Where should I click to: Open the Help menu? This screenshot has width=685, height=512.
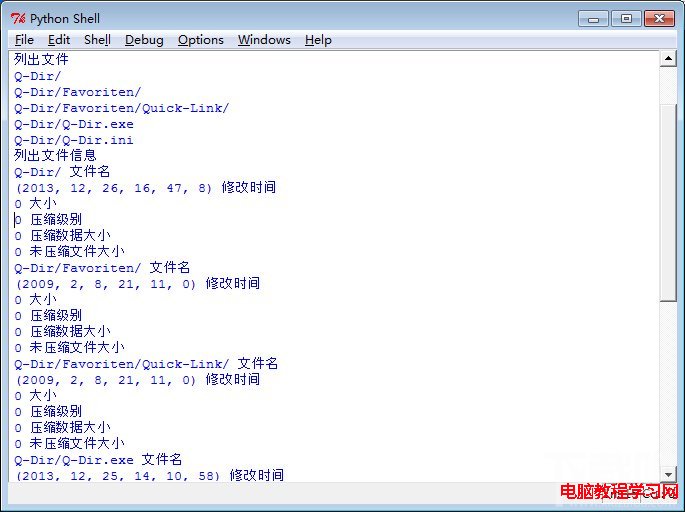click(x=318, y=40)
